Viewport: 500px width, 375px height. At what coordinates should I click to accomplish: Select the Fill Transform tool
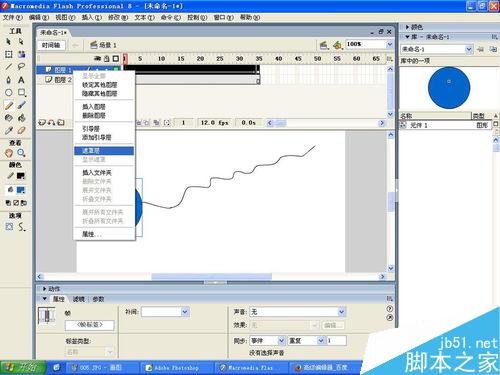pos(21,54)
